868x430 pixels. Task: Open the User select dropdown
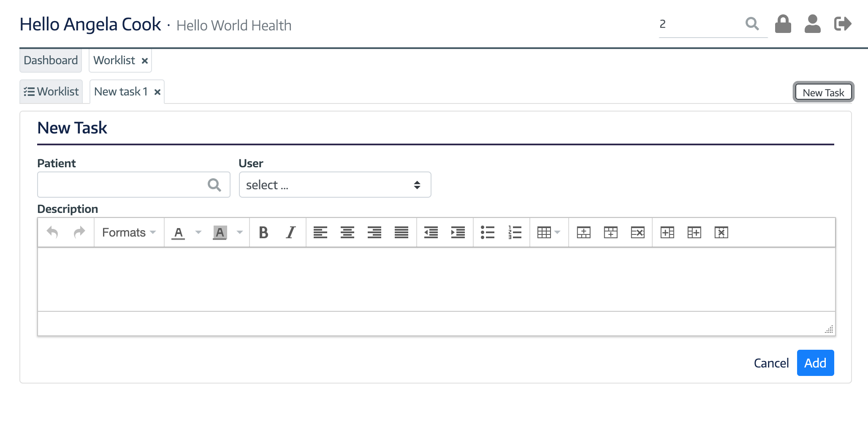coord(335,185)
